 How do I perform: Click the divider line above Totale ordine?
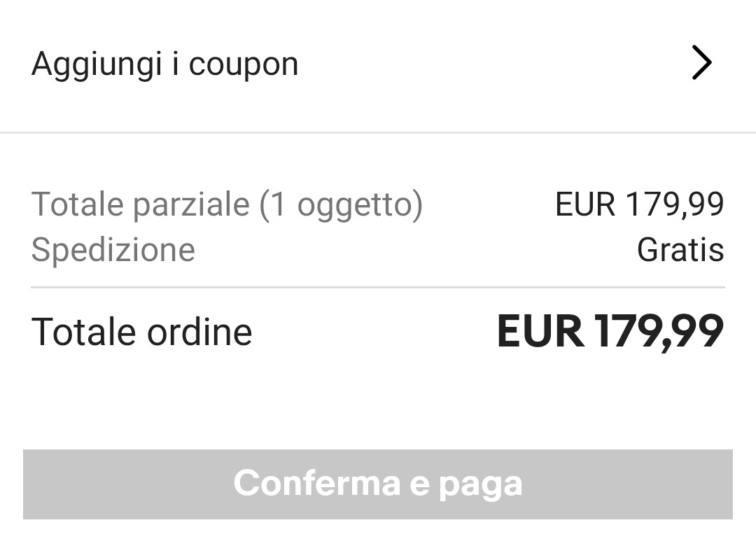378,288
